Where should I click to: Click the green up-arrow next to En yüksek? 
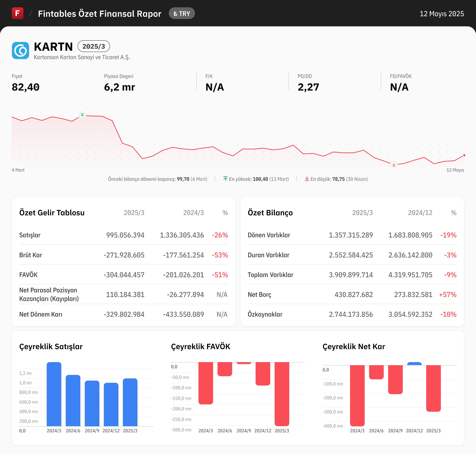(x=225, y=179)
